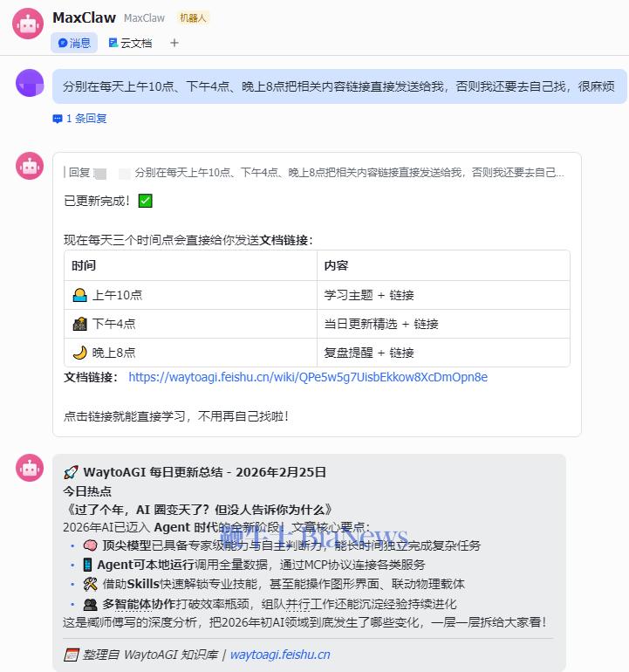This screenshot has height=672, width=629.
Task: Open the quoted reply preview text
Action: (x=349, y=173)
